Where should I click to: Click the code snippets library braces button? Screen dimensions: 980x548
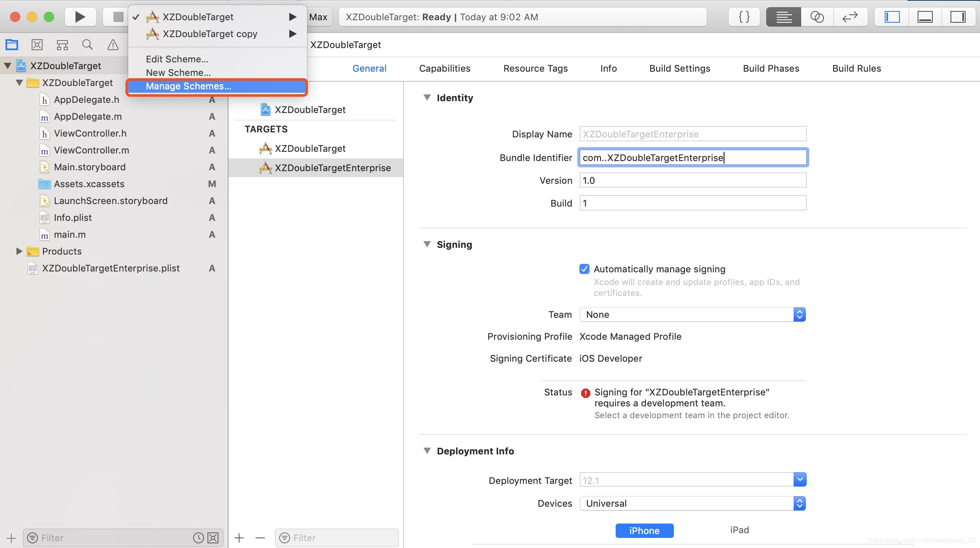[x=744, y=17]
